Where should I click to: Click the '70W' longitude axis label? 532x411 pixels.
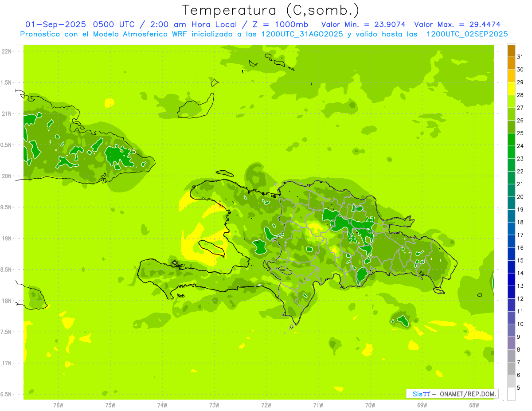pos(370,405)
